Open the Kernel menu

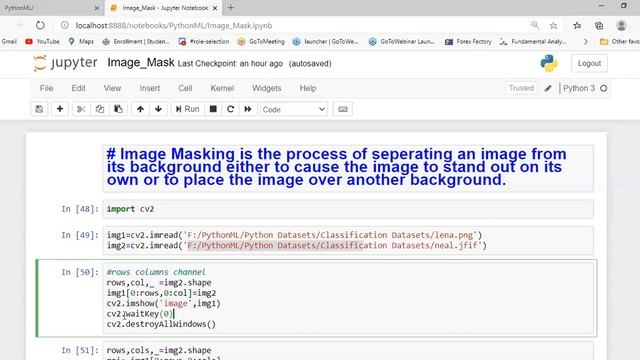coord(222,88)
